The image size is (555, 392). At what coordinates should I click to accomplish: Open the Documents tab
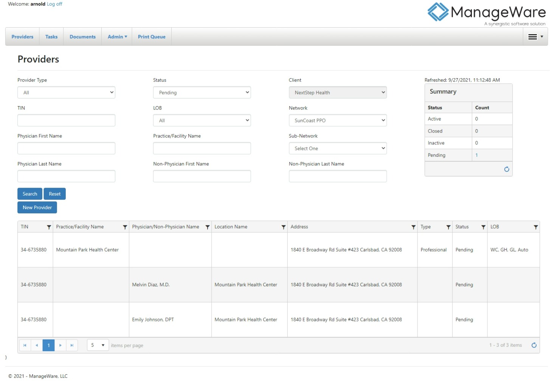(x=82, y=37)
